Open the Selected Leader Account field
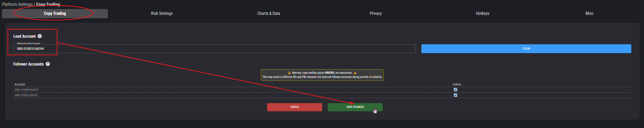Screen dimensions: 644x128 215,49
